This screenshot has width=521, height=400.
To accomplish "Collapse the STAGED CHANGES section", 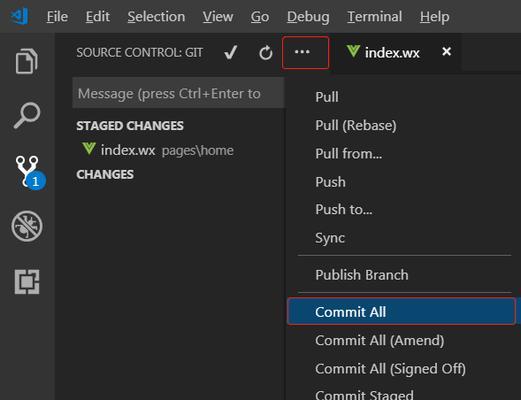I will 130,126.
